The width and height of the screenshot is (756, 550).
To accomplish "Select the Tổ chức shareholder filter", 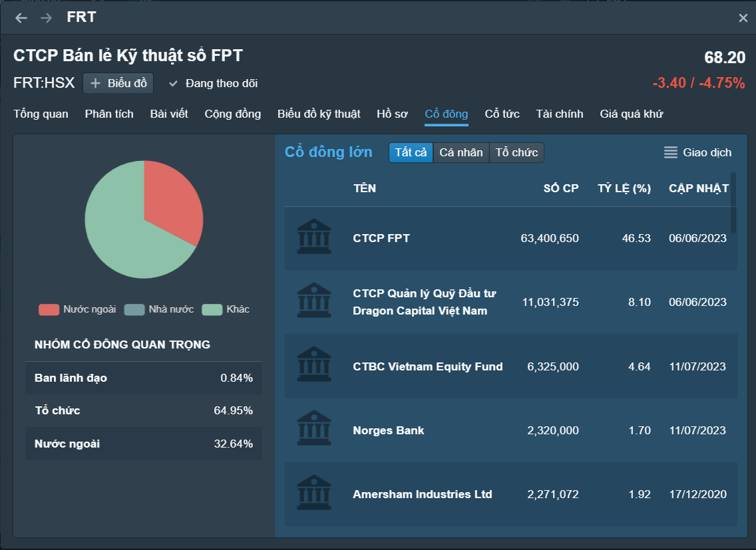I will 516,152.
